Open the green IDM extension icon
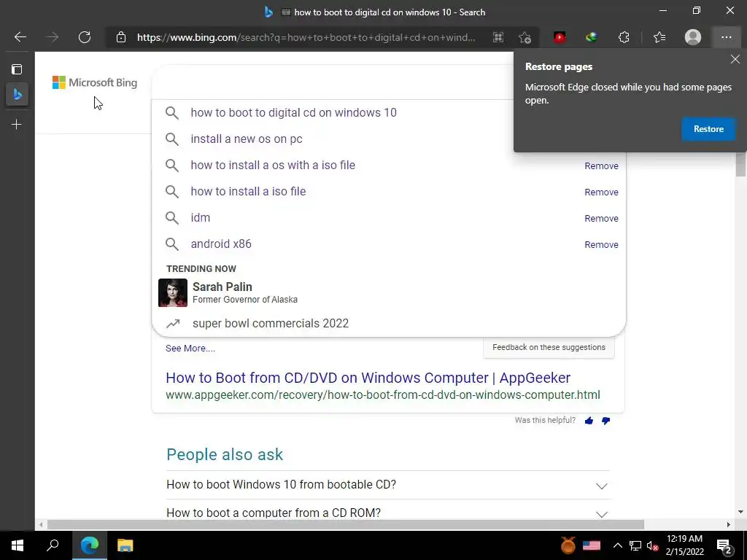This screenshot has height=560, width=747. [591, 37]
